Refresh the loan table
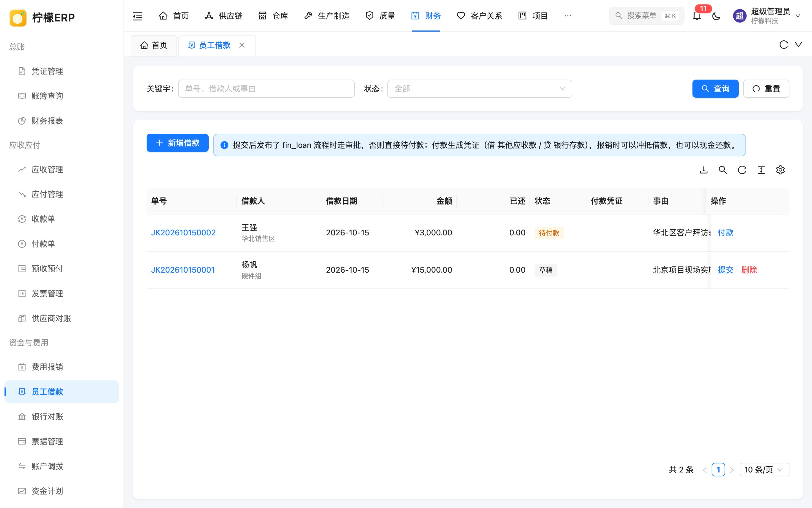812x508 pixels. (742, 170)
